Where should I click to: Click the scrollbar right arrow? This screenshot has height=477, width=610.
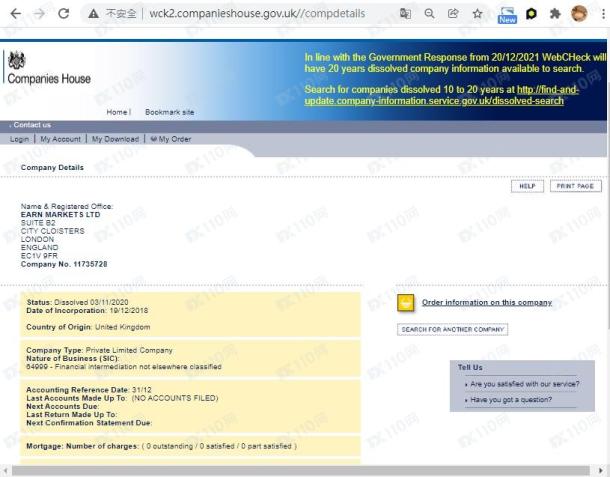(x=602, y=471)
